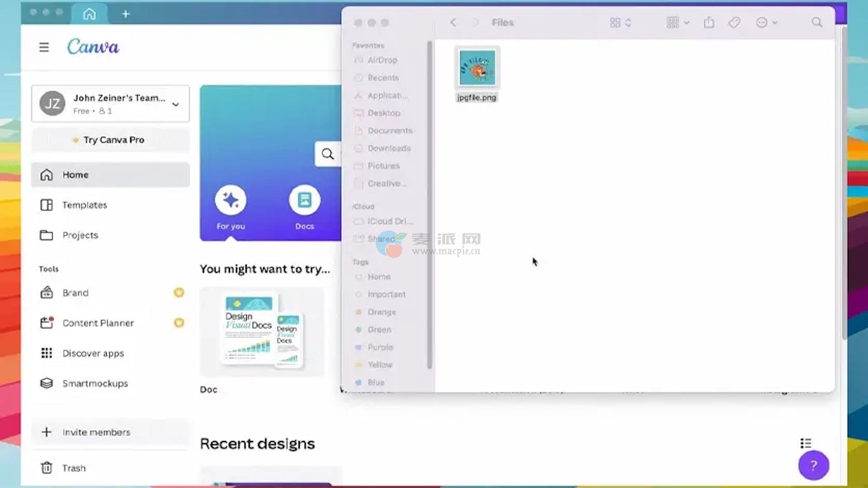
Task: Click Try Canva Pro button
Action: click(110, 140)
